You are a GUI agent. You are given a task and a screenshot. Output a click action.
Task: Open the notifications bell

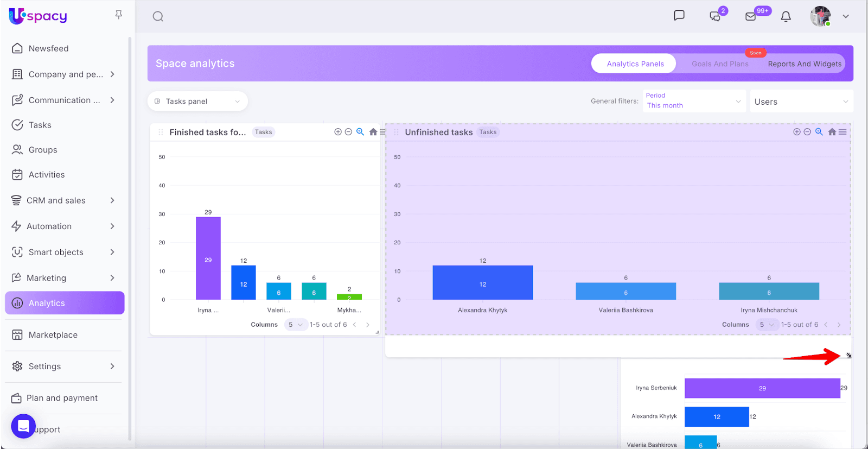(x=786, y=16)
